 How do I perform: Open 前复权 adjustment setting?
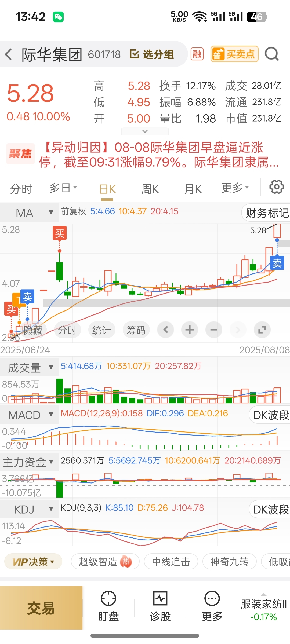coord(73,211)
